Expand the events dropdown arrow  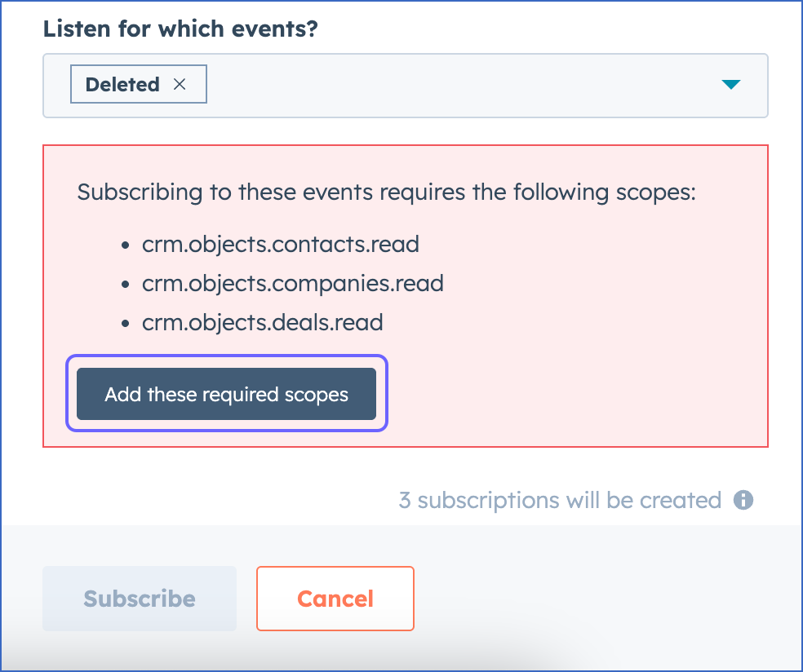pyautogui.click(x=730, y=85)
